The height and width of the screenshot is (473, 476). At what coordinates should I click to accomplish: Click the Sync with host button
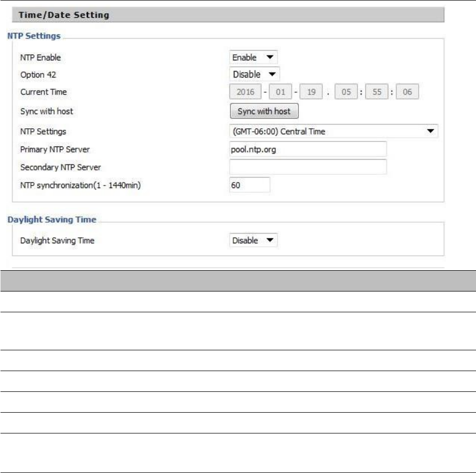coord(264,111)
